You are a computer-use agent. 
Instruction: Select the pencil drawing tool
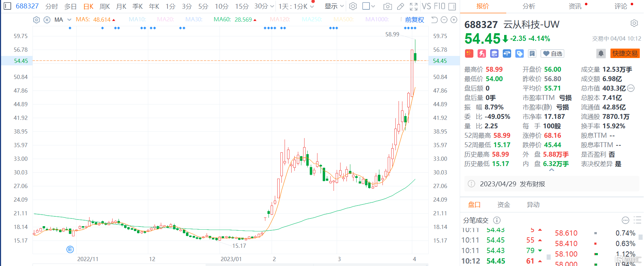(x=401, y=6)
